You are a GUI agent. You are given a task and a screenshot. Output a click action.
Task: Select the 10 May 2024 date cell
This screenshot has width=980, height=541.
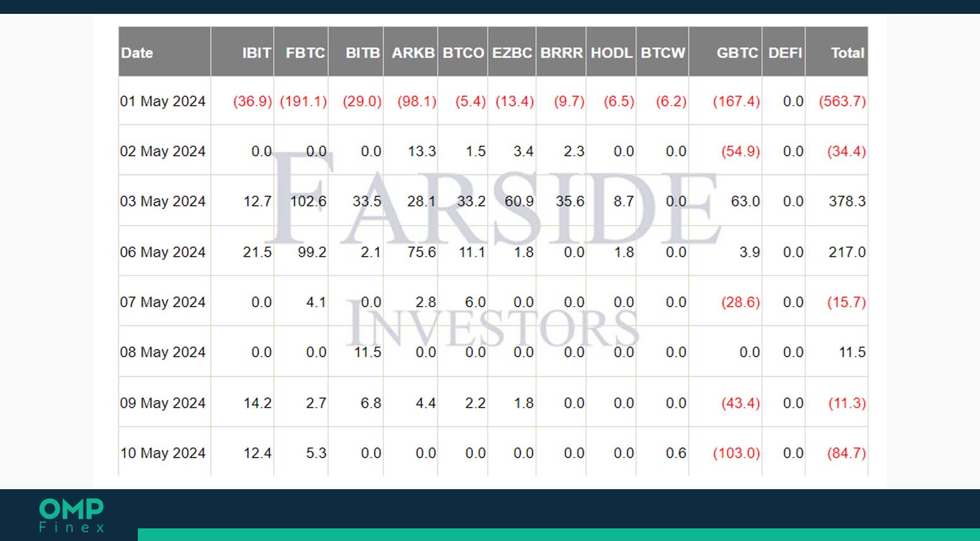pyautogui.click(x=163, y=453)
